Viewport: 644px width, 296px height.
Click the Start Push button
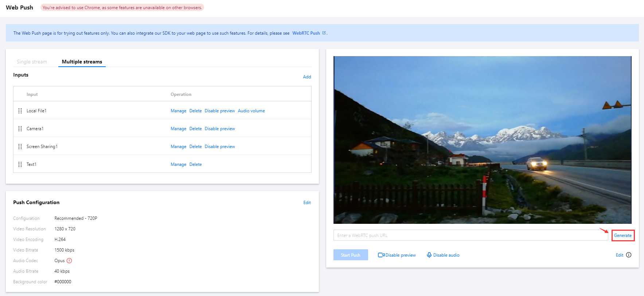tap(351, 255)
